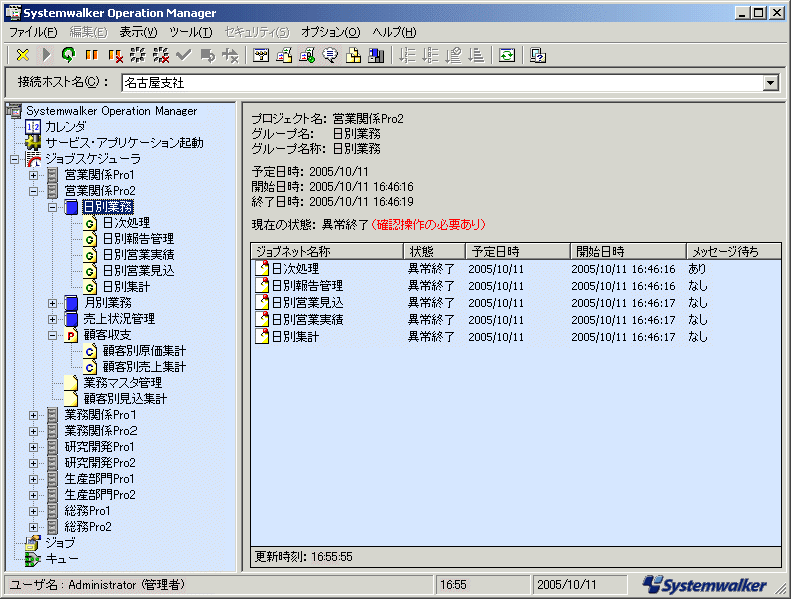
Task: Select the 月別業務 group node
Action: 107,303
